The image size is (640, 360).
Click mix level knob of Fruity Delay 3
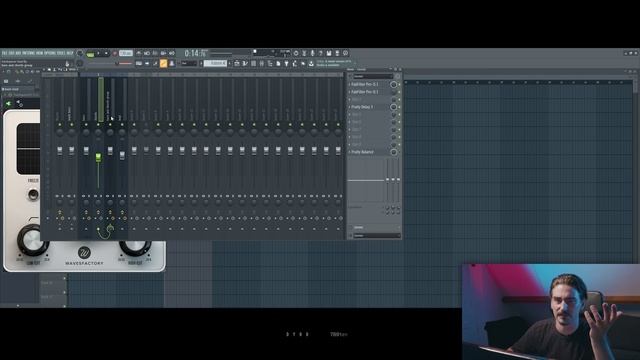tap(393, 107)
